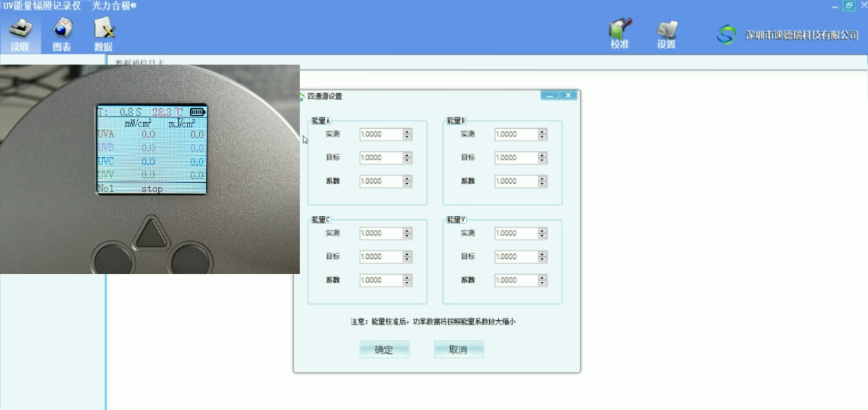Viewport: 868px width, 410px height.
Task: Open the 数据 (Data) toolbar icon
Action: [x=104, y=34]
